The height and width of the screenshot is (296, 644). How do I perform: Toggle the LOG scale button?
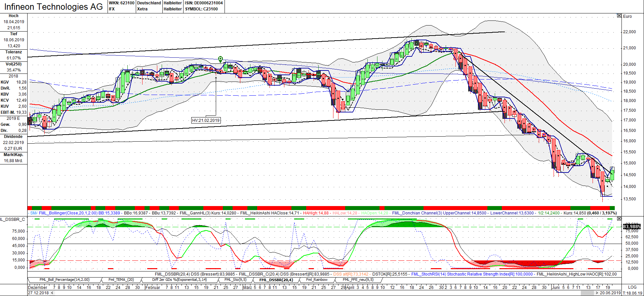(632, 287)
